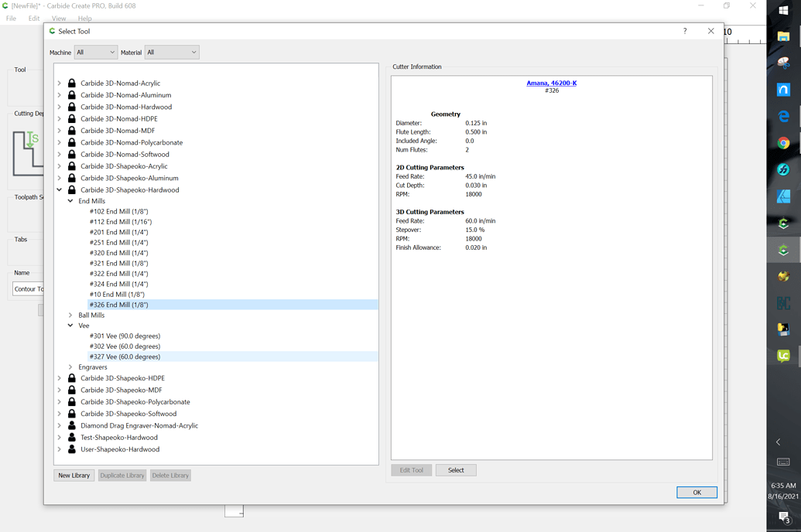Select #301 Vee (90.0 degrees) tool
801x532 pixels.
coord(125,336)
